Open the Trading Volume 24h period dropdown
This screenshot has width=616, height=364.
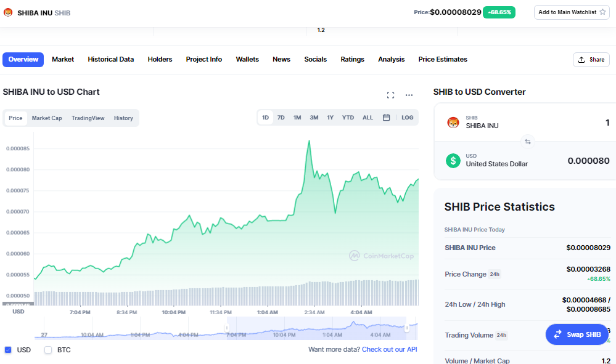tap(501, 335)
